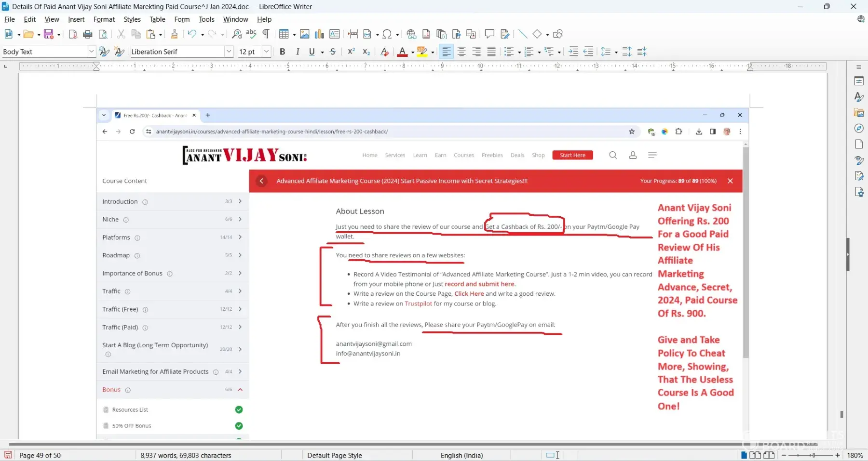Open the Navigator sidebar panel
This screenshot has height=461, width=868.
point(859,129)
